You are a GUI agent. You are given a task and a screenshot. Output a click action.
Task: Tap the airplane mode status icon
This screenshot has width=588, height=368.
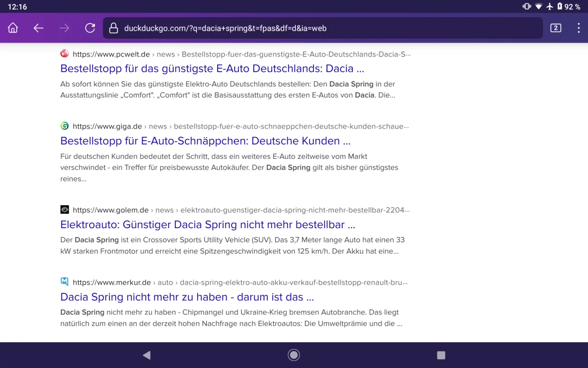[550, 6]
